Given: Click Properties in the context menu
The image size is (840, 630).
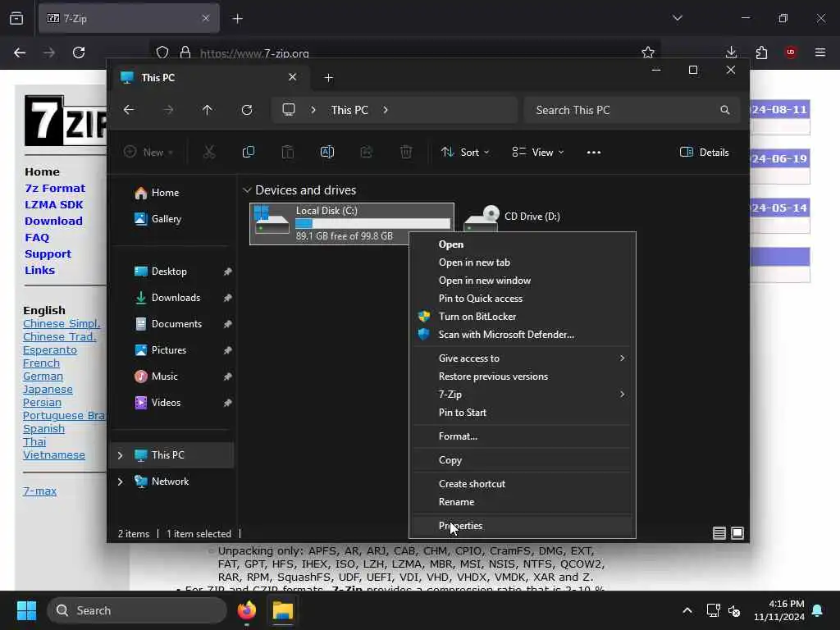Looking at the screenshot, I should click(460, 526).
